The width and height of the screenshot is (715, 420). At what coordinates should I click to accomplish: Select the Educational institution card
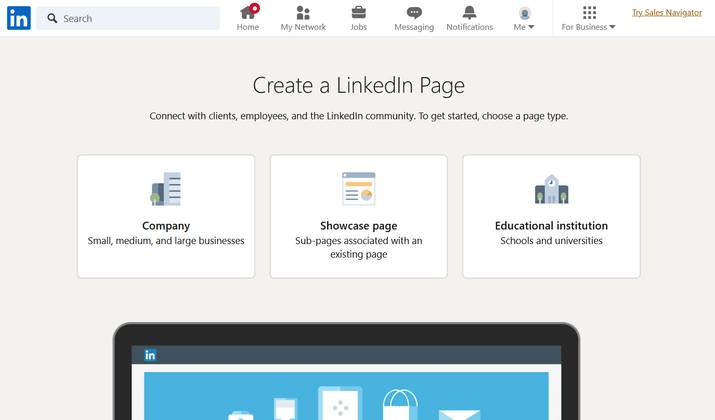[551, 216]
